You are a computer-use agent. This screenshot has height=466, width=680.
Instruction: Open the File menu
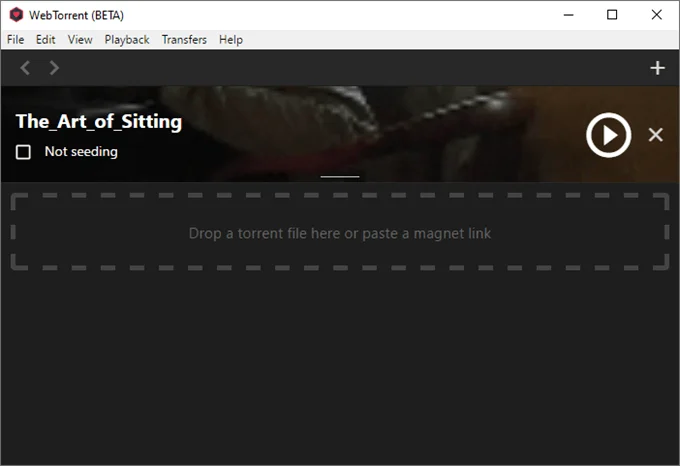[16, 40]
